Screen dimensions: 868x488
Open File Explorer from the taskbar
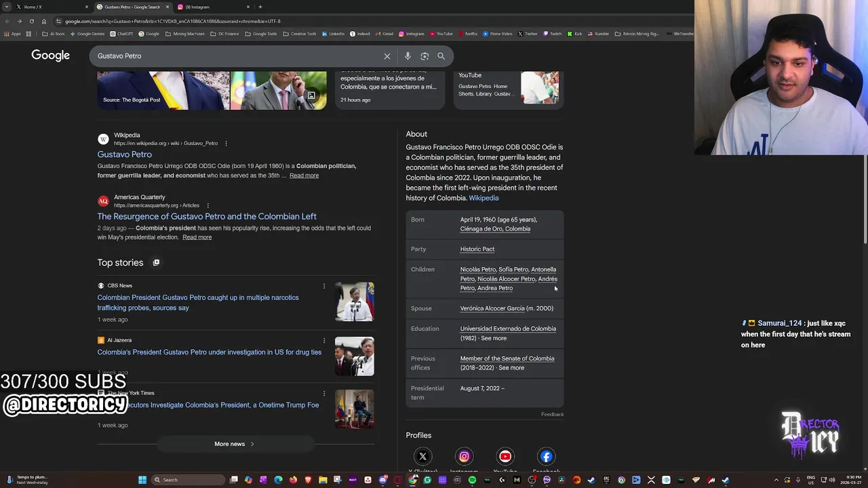[x=323, y=480]
